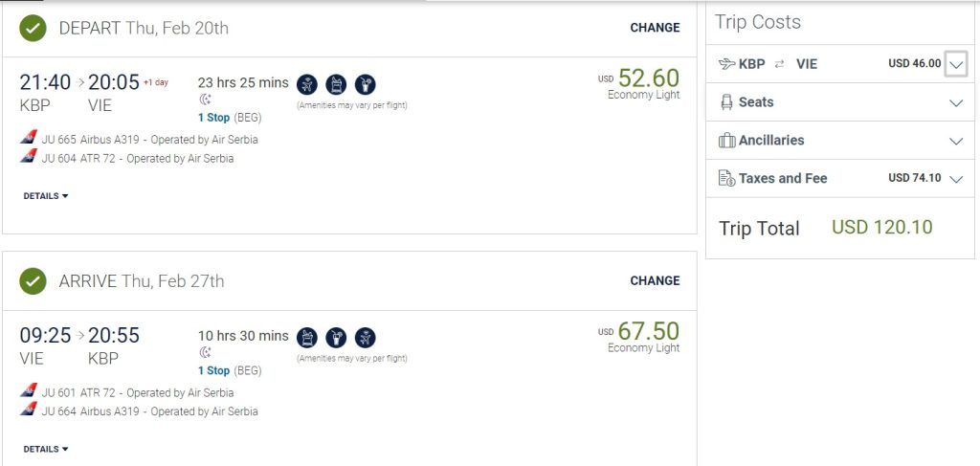Click the overnight moon icon on departing flight
This screenshot has height=466, width=980.
[x=204, y=100]
